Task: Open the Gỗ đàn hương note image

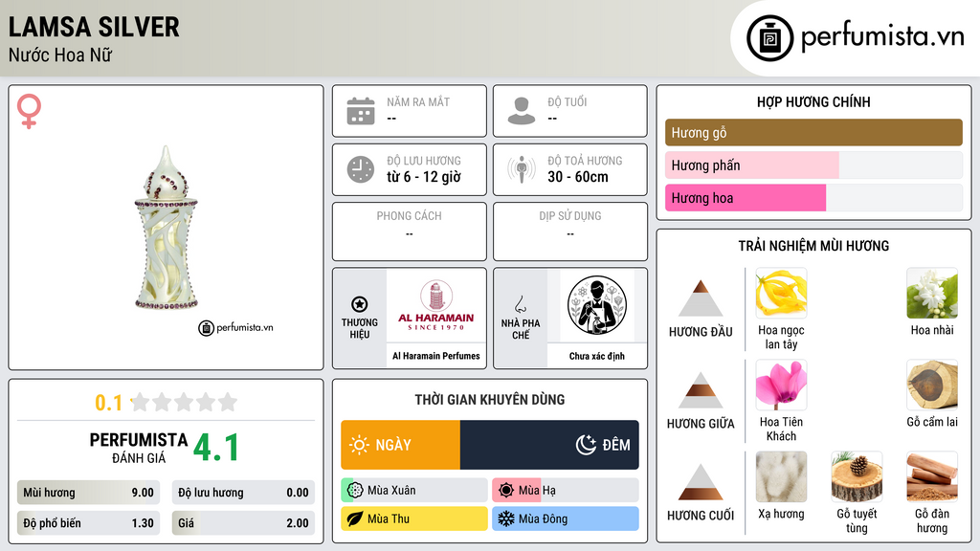Action: (x=932, y=477)
